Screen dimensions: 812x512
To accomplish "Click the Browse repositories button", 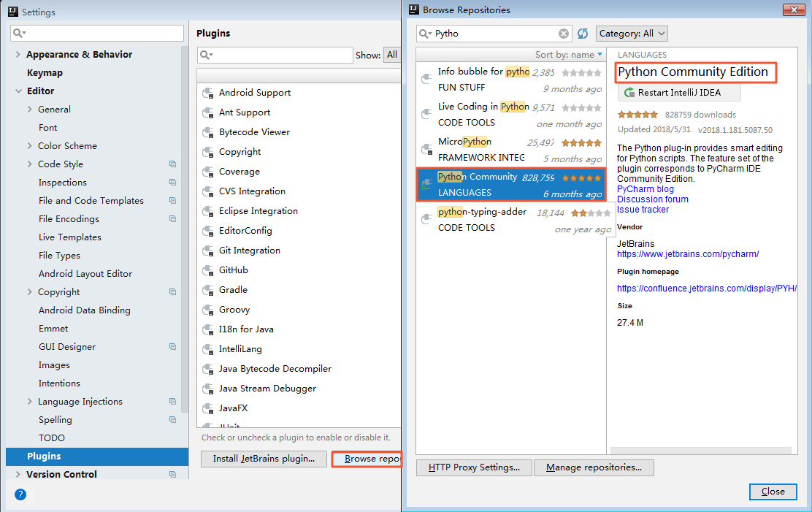I will click(367, 459).
